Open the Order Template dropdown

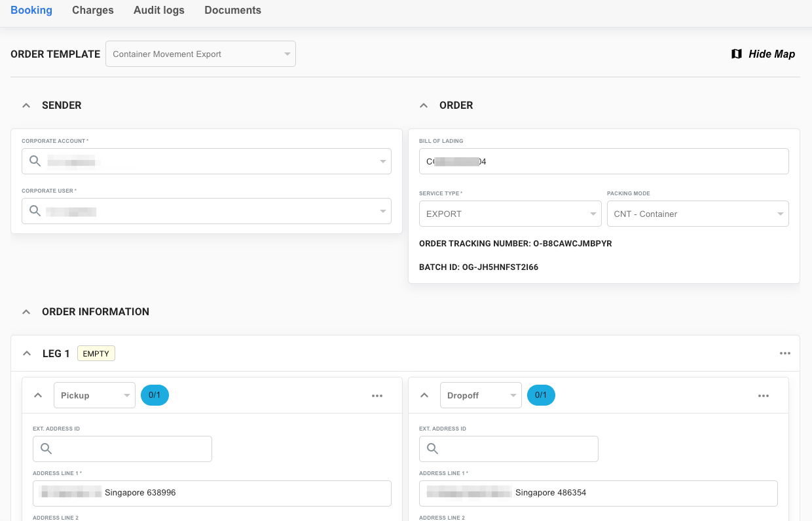[x=200, y=54]
